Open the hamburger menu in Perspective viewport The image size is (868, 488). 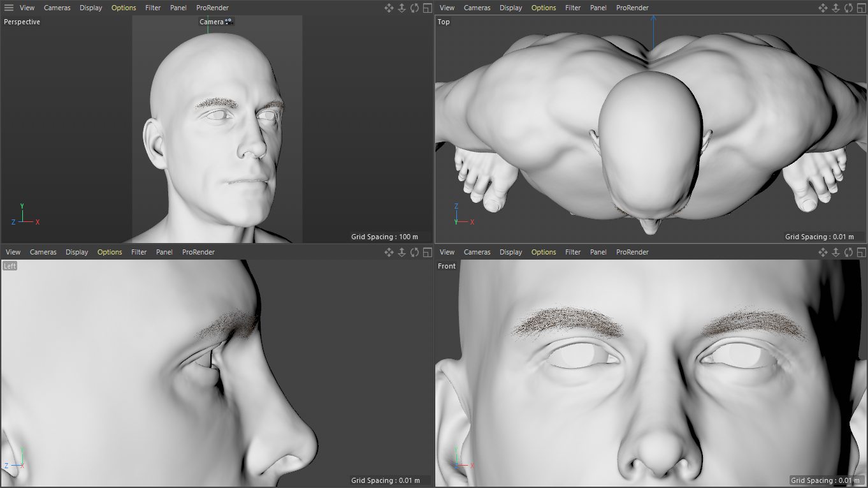[x=9, y=8]
